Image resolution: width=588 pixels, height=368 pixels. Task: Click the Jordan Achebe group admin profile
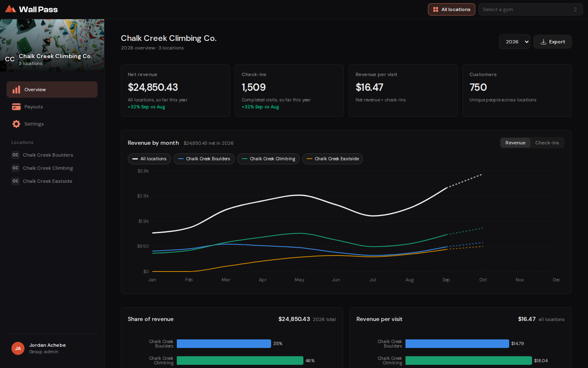[x=52, y=348]
